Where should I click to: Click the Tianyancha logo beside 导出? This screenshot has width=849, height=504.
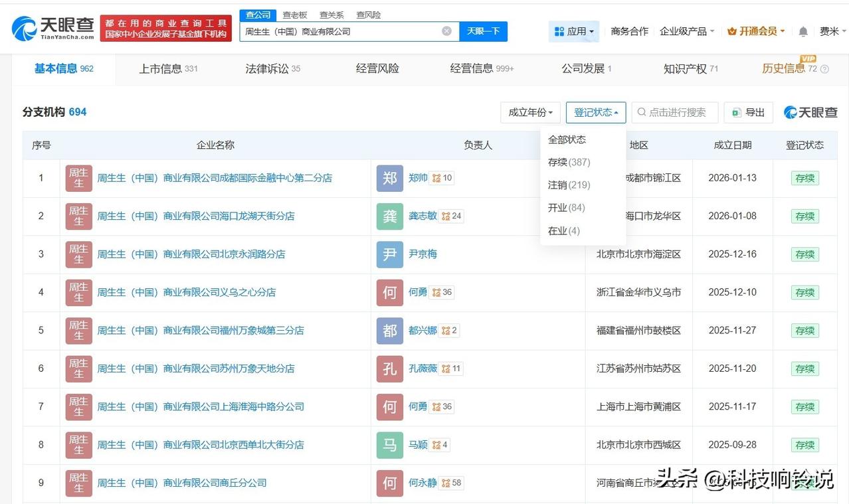pos(810,112)
